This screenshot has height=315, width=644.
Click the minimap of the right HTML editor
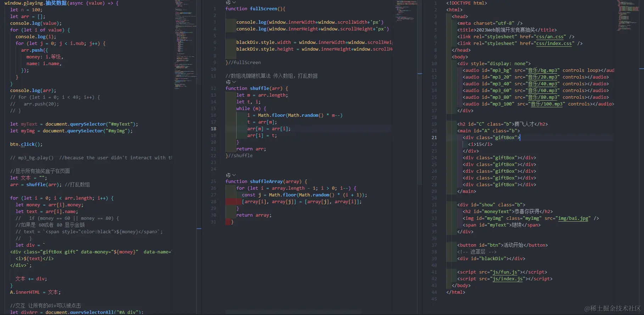pos(629,16)
